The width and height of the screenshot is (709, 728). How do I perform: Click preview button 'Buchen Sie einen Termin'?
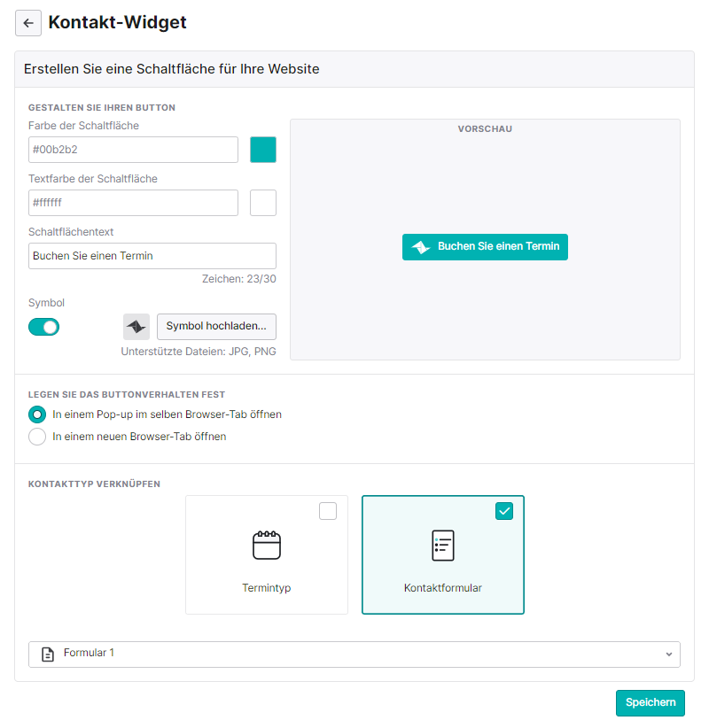coord(485,247)
